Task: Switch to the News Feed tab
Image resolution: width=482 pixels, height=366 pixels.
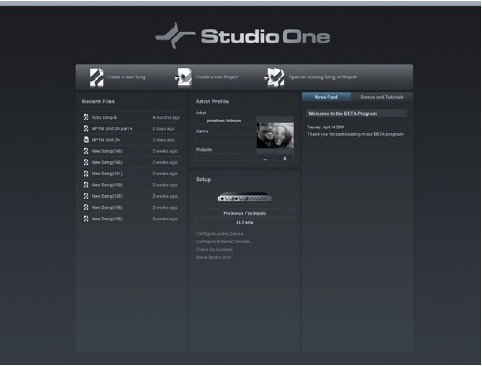Action: tap(326, 97)
